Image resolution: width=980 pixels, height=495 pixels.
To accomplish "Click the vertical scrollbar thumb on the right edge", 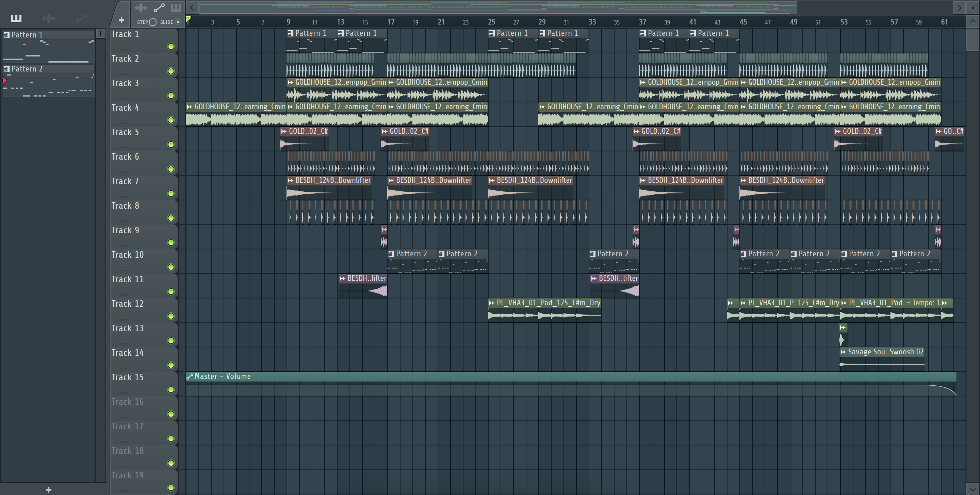I will (x=973, y=39).
